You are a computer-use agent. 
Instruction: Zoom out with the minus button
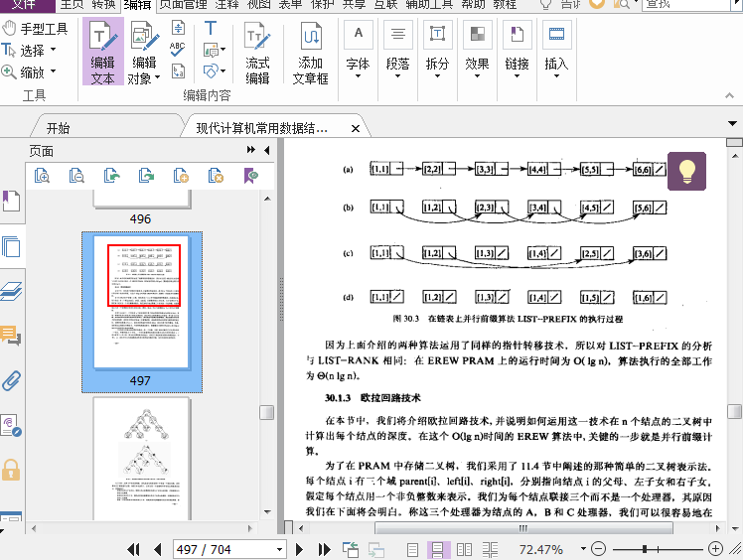pos(599,549)
